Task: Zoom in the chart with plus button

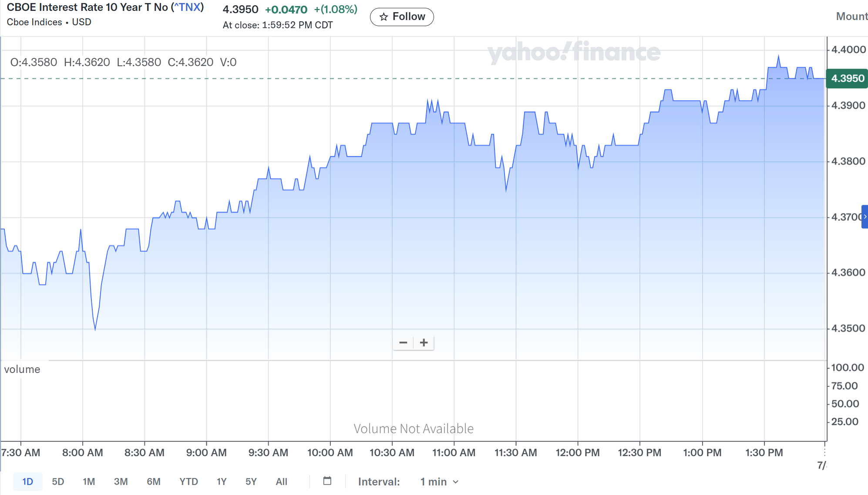Action: click(424, 342)
